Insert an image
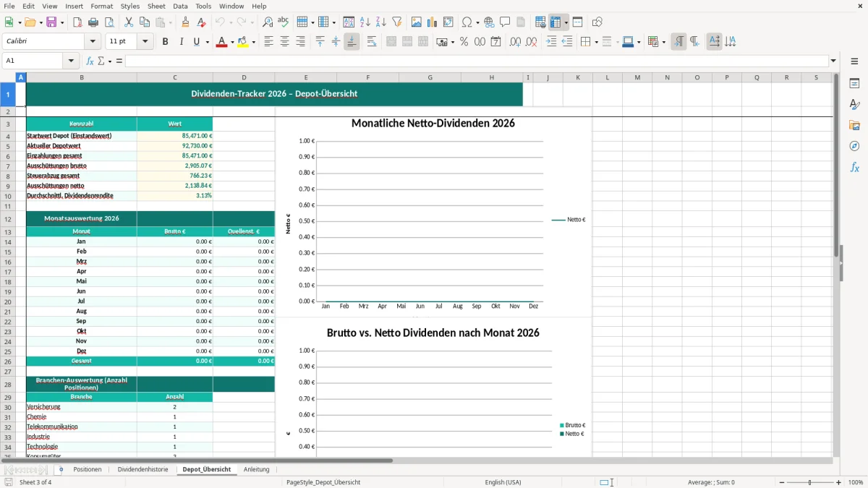 pyautogui.click(x=417, y=22)
